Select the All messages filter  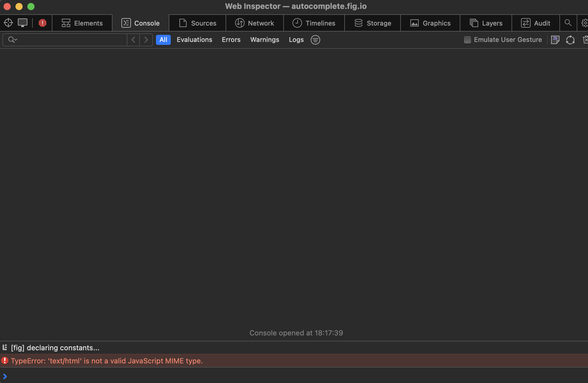click(163, 40)
